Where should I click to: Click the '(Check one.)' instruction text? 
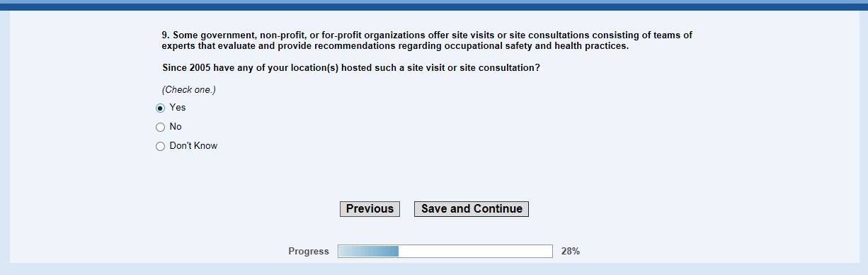[x=189, y=90]
